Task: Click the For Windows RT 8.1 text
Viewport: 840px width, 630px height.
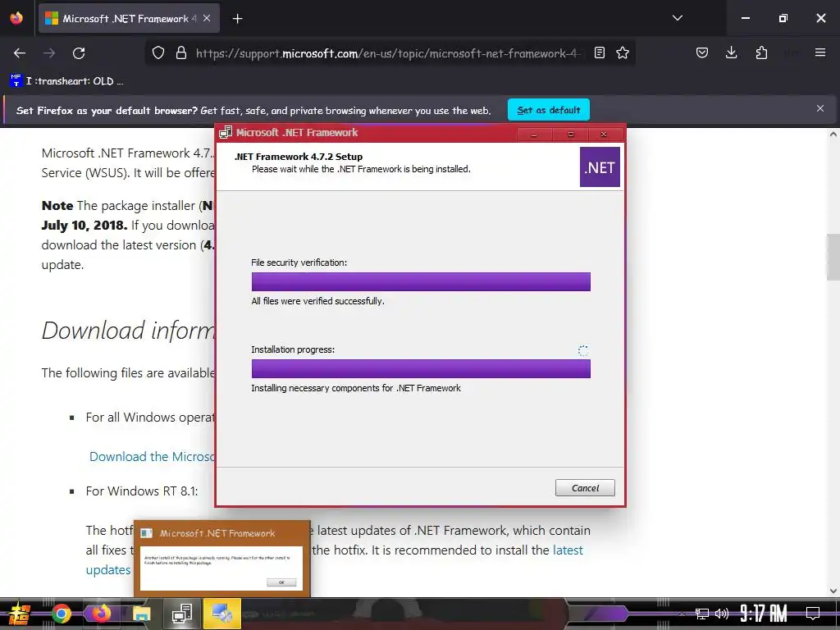Action: pos(142,491)
